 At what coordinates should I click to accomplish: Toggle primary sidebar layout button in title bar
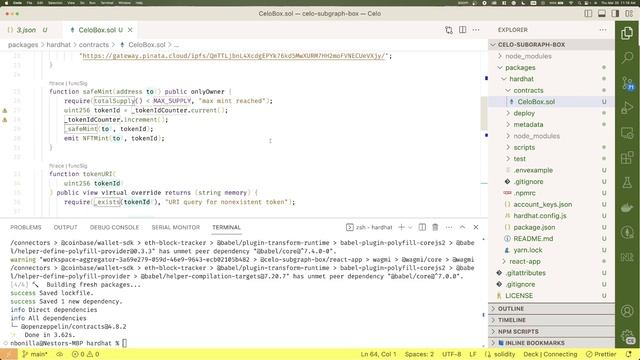tap(588, 13)
